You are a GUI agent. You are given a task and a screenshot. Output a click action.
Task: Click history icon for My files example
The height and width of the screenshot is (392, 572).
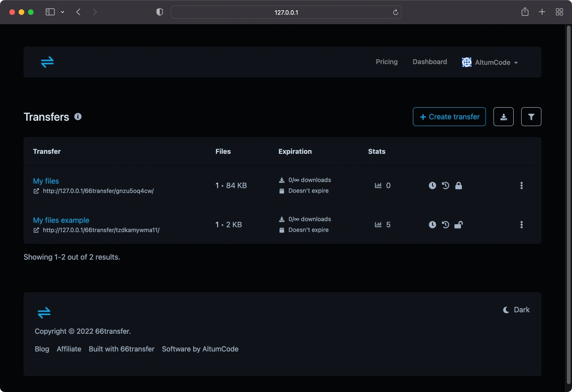coord(446,225)
